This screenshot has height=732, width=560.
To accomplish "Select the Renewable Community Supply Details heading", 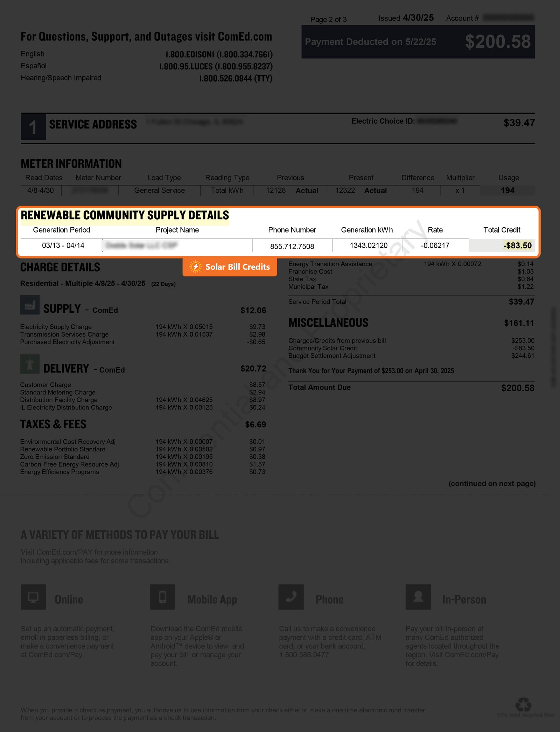I will (x=125, y=215).
